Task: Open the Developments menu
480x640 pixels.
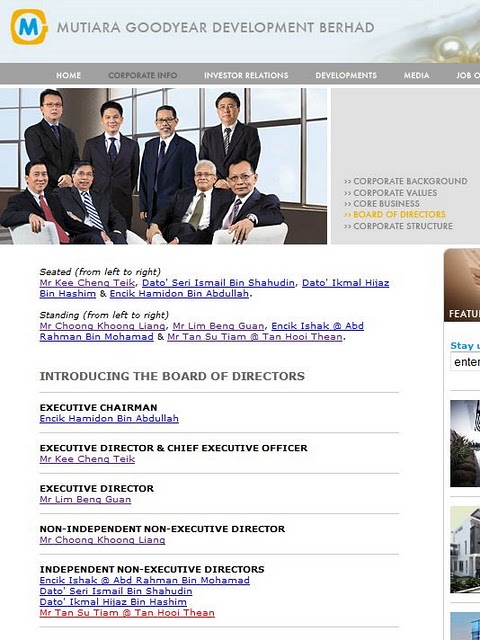Action: pyautogui.click(x=346, y=76)
